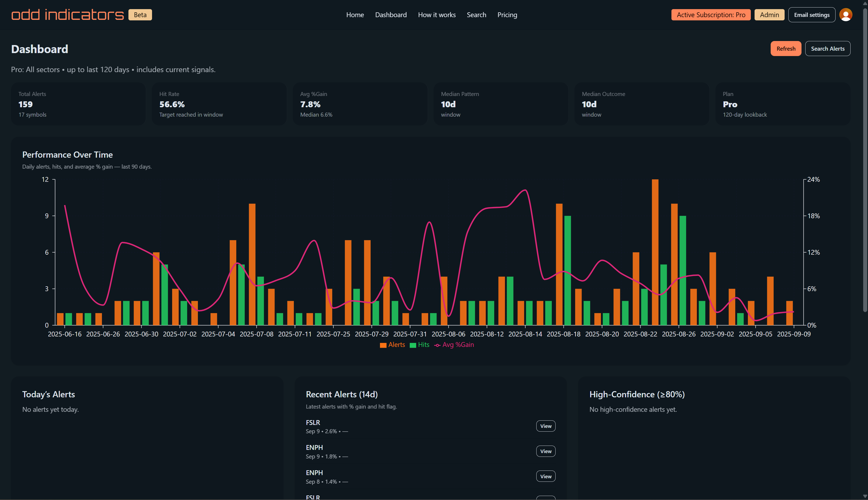
Task: Go to the Pricing page
Action: pyautogui.click(x=507, y=15)
